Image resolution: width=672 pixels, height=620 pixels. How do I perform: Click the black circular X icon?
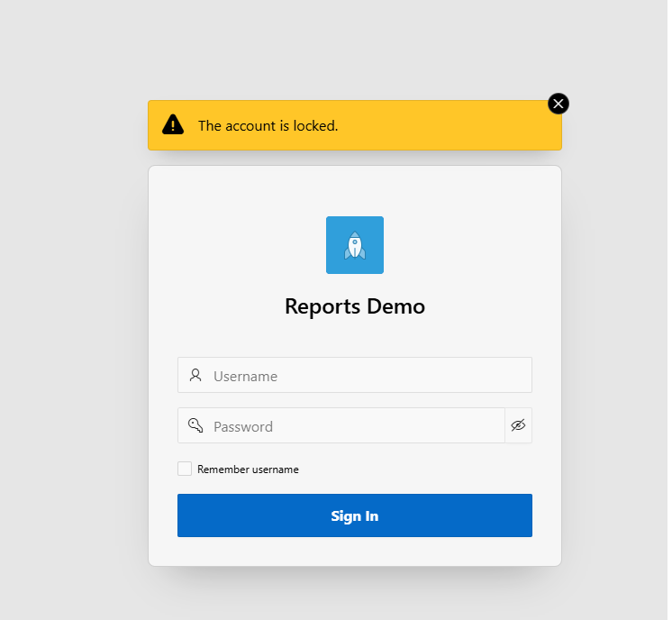(558, 104)
